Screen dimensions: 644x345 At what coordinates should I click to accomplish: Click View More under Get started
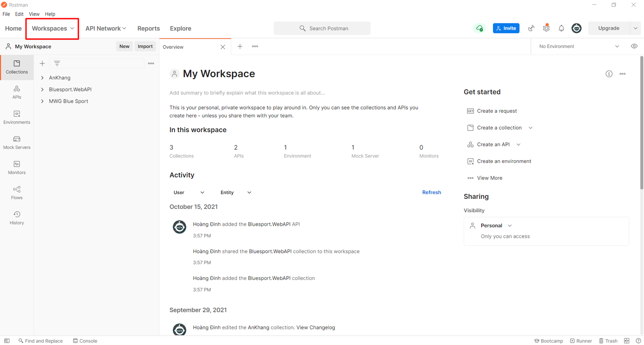485,178
